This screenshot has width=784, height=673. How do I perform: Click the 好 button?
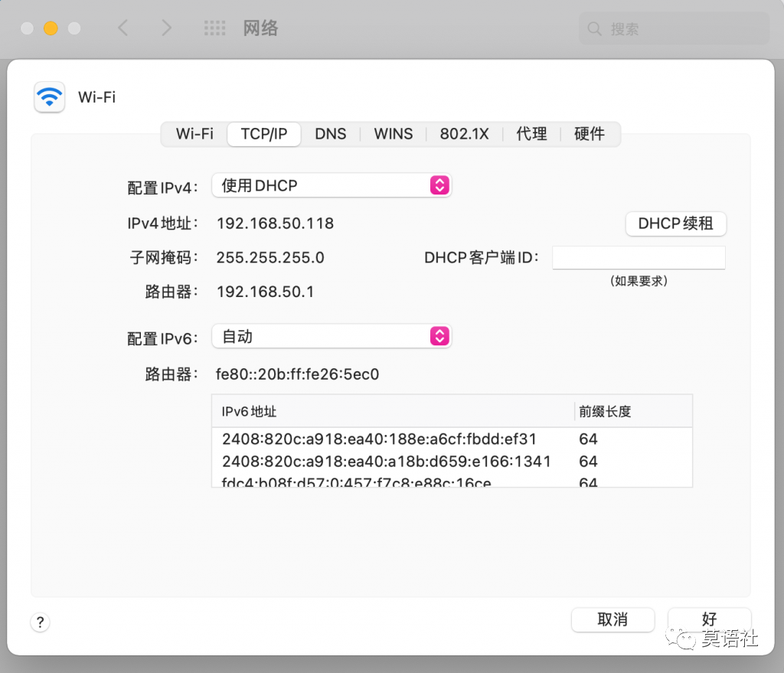click(x=709, y=619)
